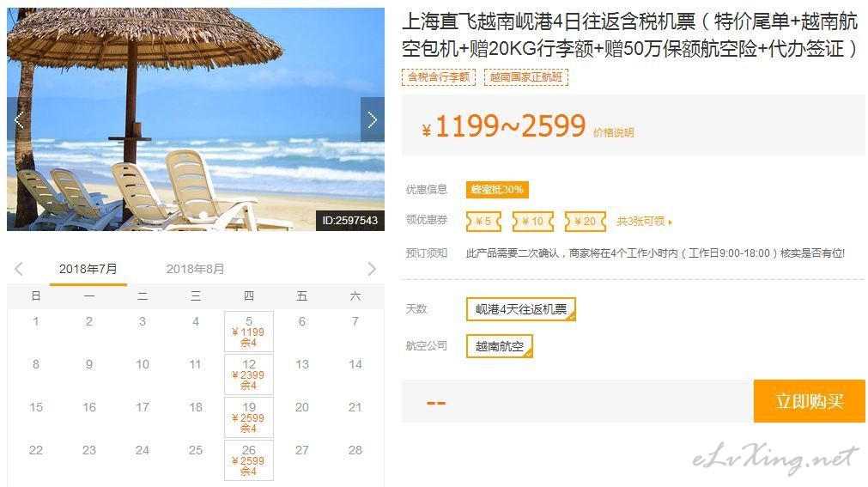Click the 蜂蜜抵30% discount badge
This screenshot has width=868, height=487.
497,190
